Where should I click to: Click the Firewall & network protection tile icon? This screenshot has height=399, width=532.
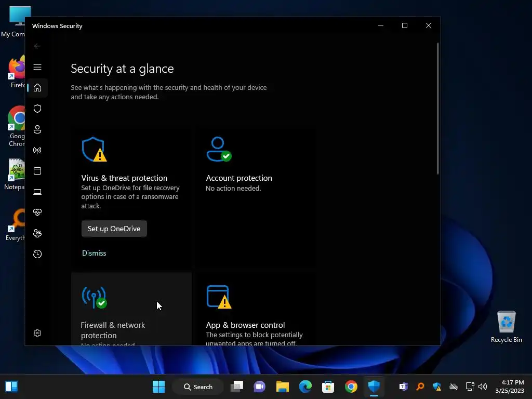point(94,297)
